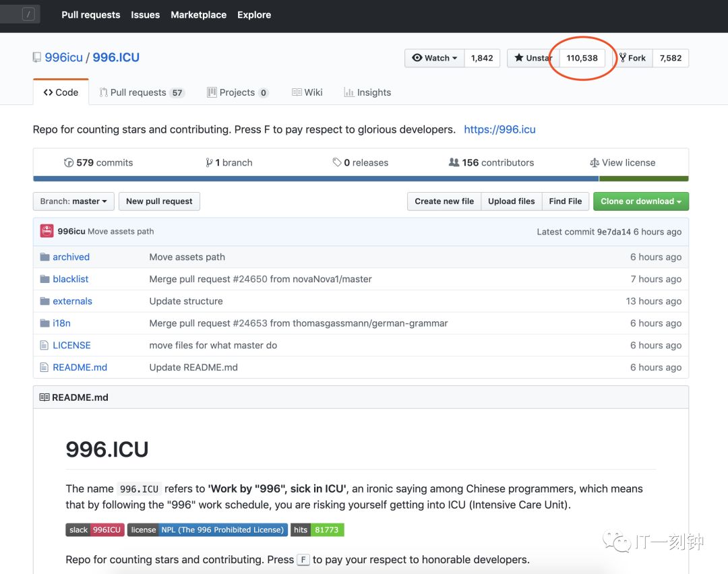Open the blacklist folder
Image resolution: width=728 pixels, height=574 pixels.
pos(71,279)
